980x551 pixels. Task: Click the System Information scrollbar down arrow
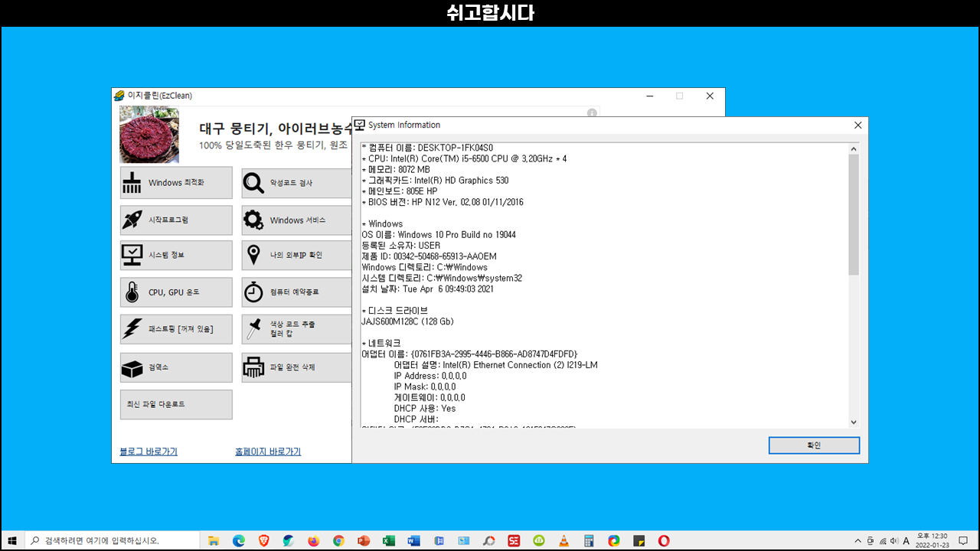(854, 422)
